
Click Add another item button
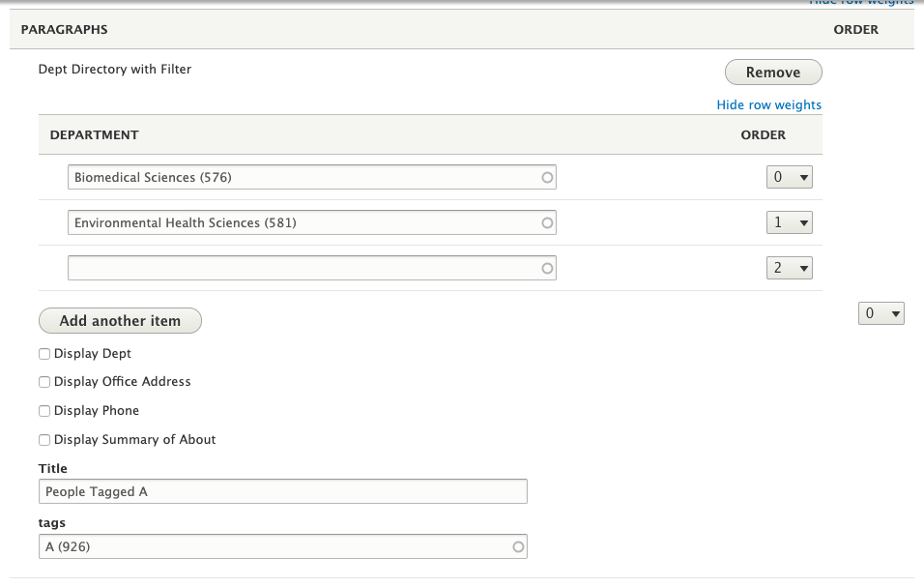[120, 321]
